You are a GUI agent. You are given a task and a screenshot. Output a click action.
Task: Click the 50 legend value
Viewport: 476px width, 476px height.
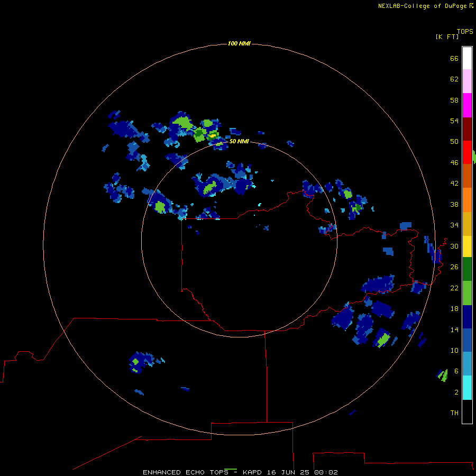pos(454,141)
